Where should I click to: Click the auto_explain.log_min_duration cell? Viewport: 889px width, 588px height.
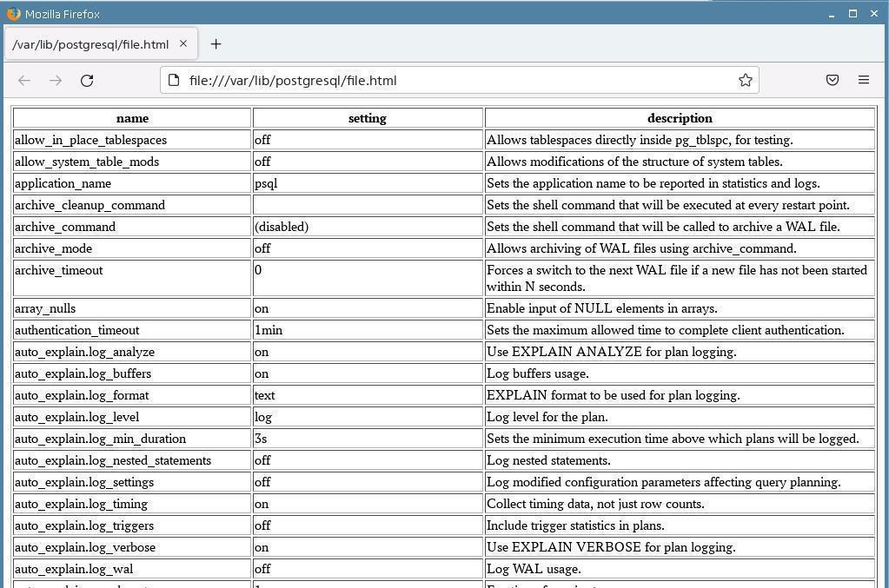tap(100, 439)
